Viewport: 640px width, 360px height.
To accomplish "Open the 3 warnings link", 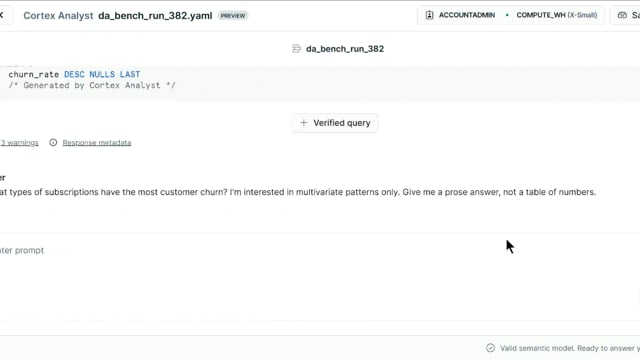I will coord(19,142).
